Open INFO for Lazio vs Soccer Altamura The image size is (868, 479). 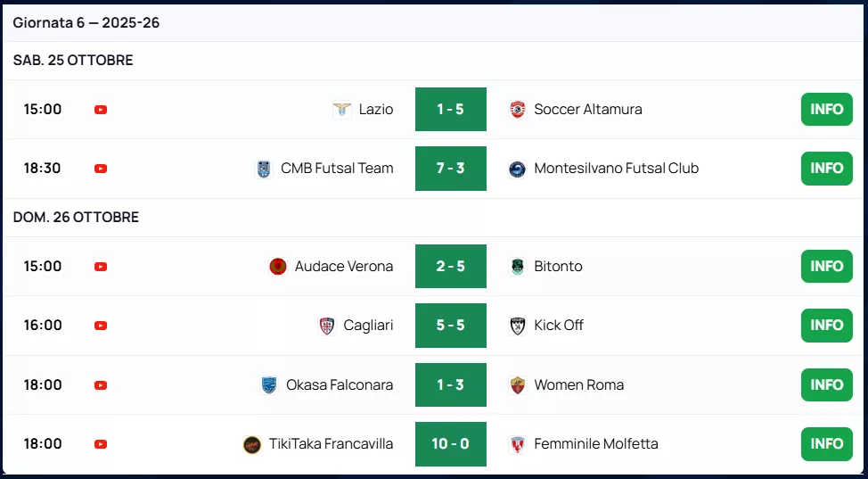click(x=826, y=110)
